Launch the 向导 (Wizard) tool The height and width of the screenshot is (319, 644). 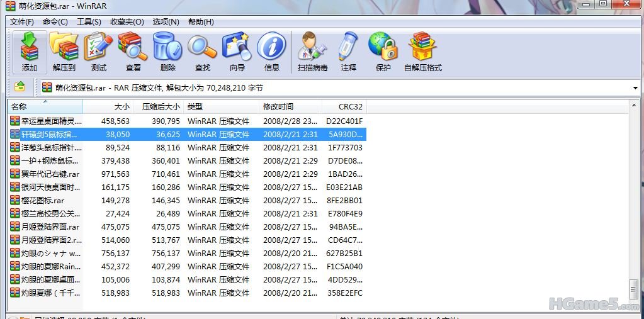(237, 52)
